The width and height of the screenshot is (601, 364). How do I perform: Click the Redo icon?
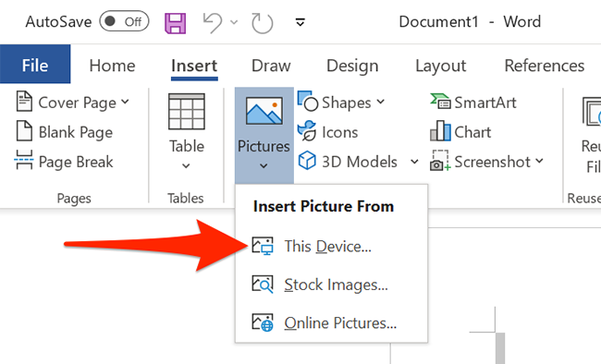point(263,23)
